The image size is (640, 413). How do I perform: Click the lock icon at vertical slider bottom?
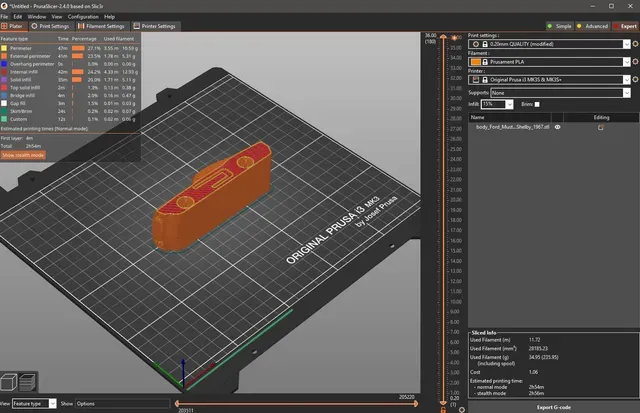pos(443,409)
